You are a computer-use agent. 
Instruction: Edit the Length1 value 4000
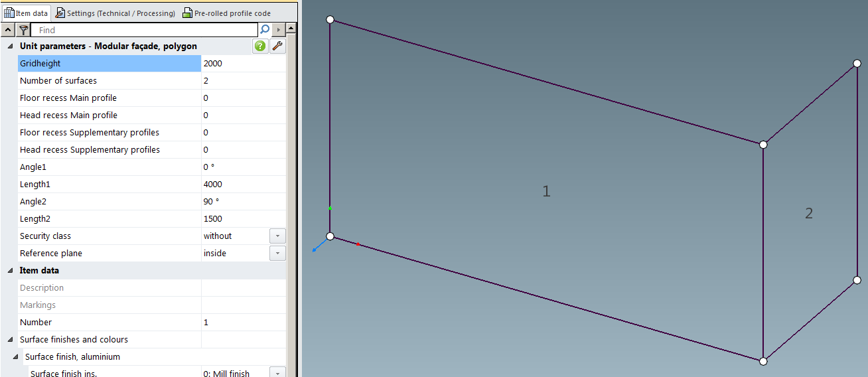pyautogui.click(x=243, y=185)
